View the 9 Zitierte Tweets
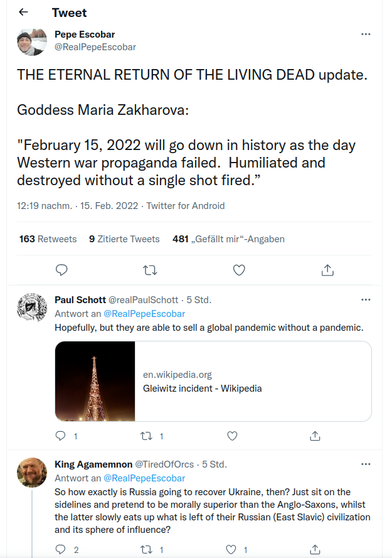Image resolution: width=392 pixels, height=558 pixels. click(125, 239)
